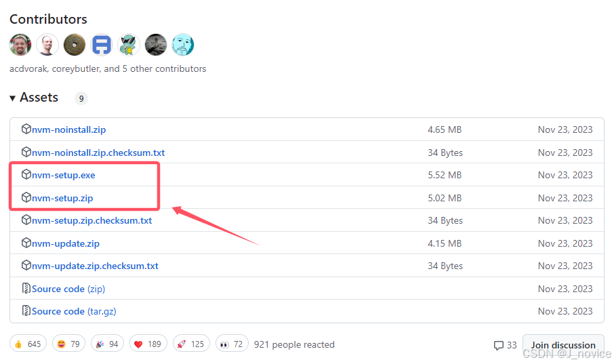
Task: Click the 5.52 MB size of nvm-setup.exe
Action: click(445, 175)
